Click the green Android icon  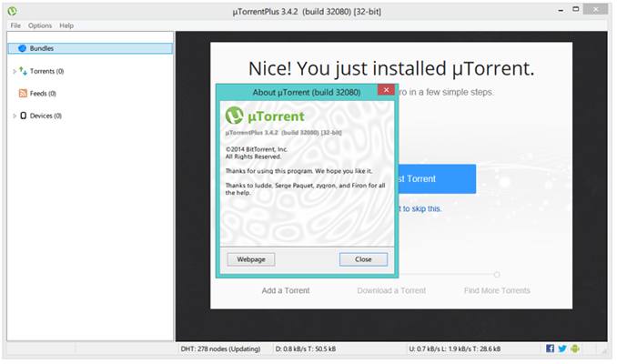coord(575,349)
